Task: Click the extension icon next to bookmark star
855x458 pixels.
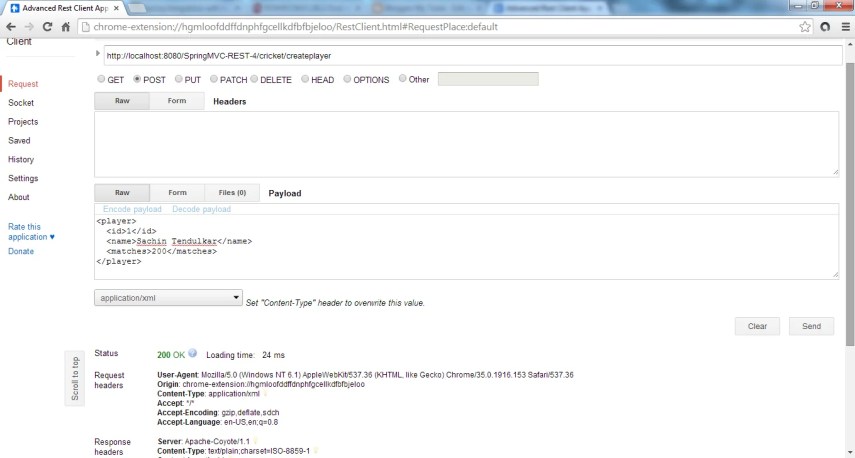Action: click(x=825, y=27)
